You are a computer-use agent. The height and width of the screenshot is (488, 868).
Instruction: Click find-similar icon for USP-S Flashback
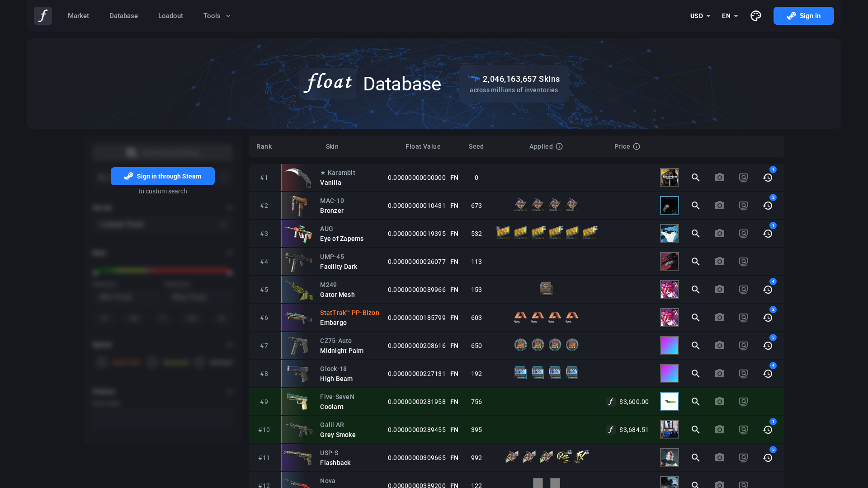click(744, 458)
